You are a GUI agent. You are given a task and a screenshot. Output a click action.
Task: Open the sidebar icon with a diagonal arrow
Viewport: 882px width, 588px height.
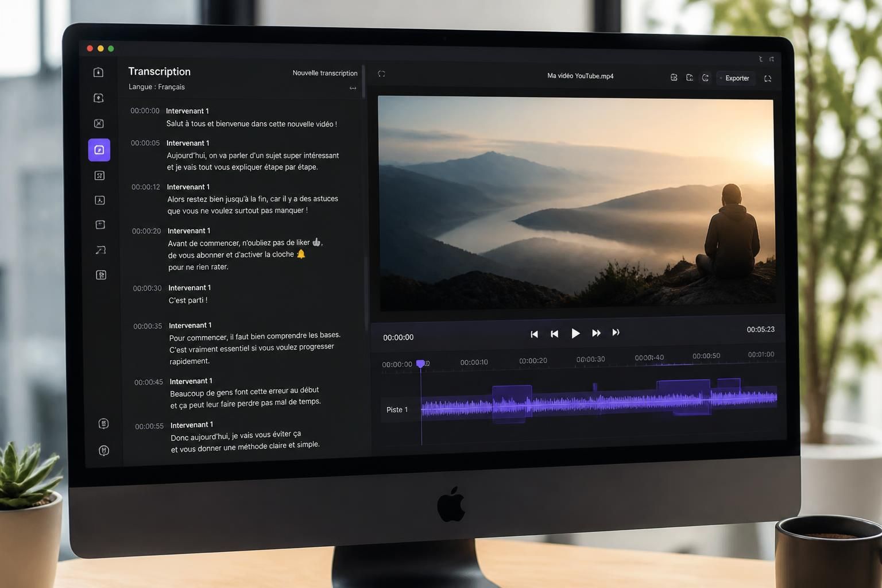tap(100, 250)
